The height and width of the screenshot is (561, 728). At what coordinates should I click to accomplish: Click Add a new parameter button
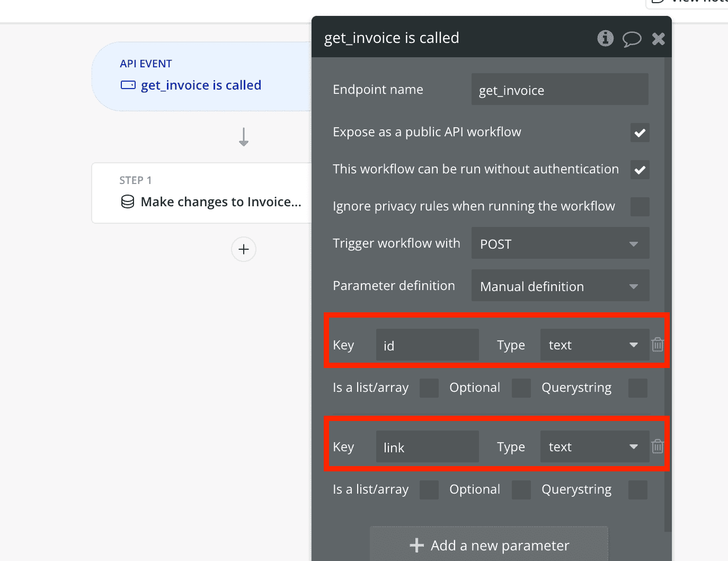click(489, 545)
